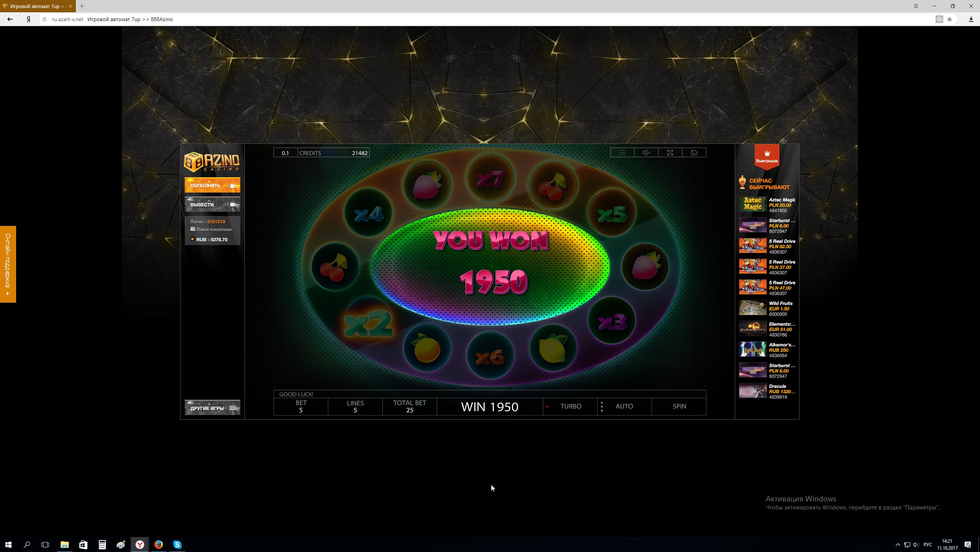Open the Выигрыши winnings tab

pyautogui.click(x=767, y=157)
